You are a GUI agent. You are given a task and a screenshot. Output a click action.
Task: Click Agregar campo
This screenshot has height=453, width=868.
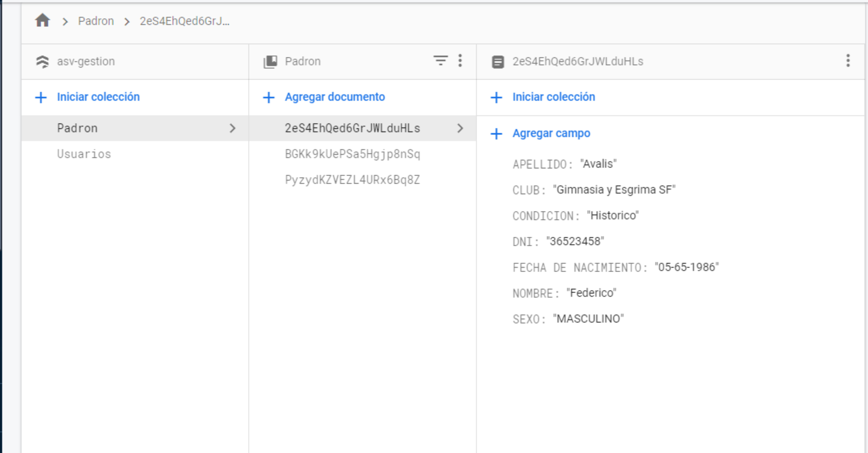551,133
